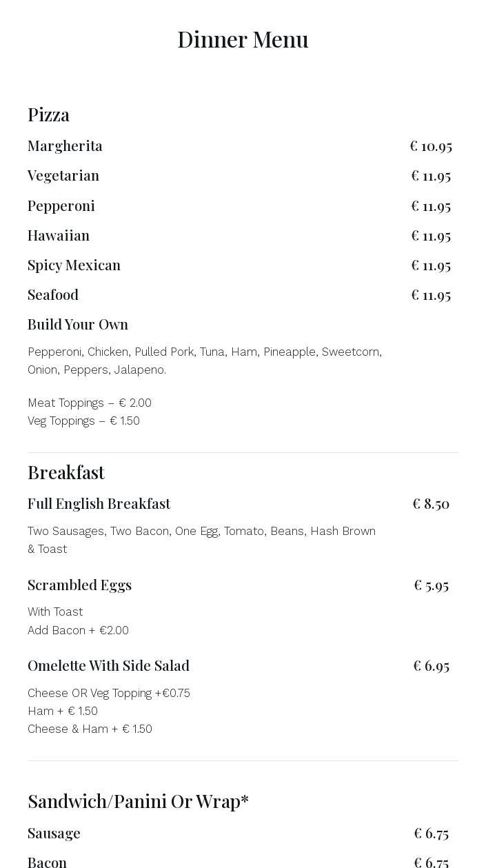Image resolution: width=486 pixels, height=868 pixels.
Task: Click the price next to Seafood
Action: (430, 295)
